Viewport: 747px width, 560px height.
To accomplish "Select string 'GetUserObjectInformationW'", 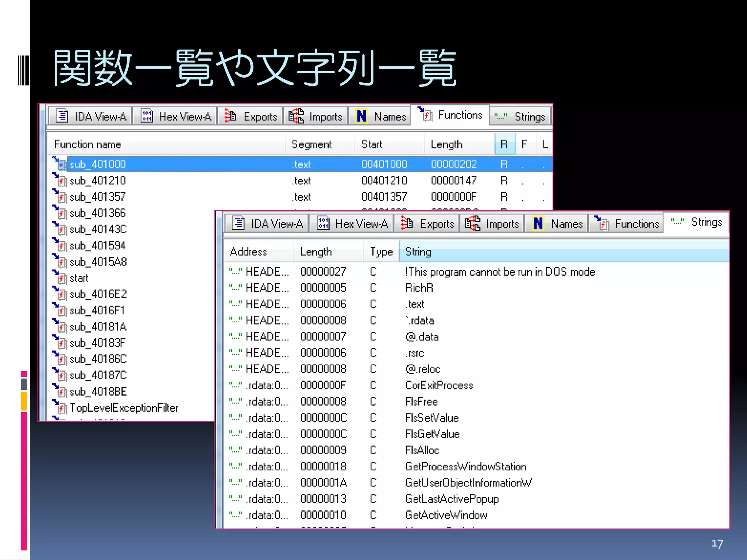I will [468, 483].
